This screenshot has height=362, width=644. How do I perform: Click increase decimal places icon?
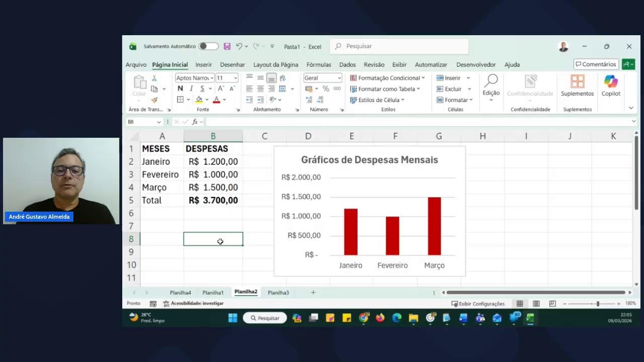309,100
